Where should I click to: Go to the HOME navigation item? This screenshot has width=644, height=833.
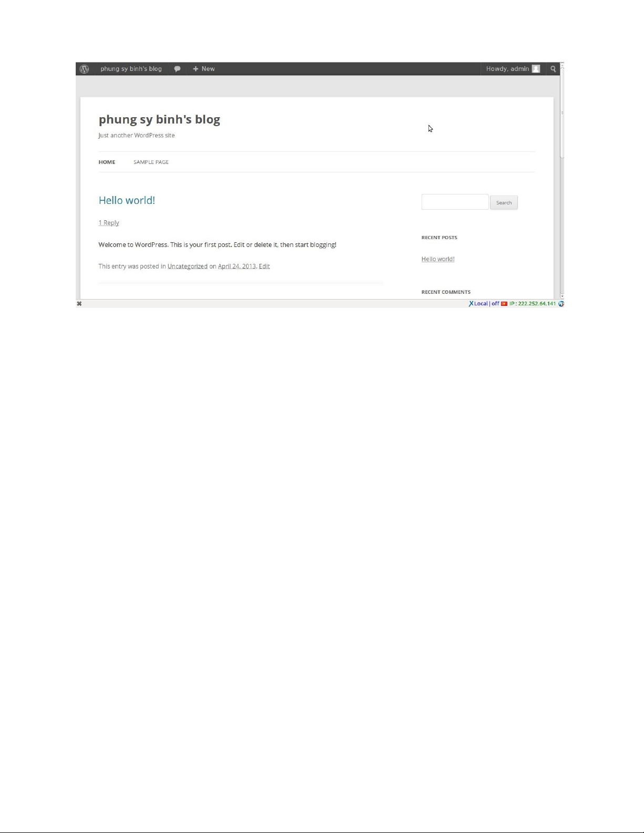coord(107,162)
